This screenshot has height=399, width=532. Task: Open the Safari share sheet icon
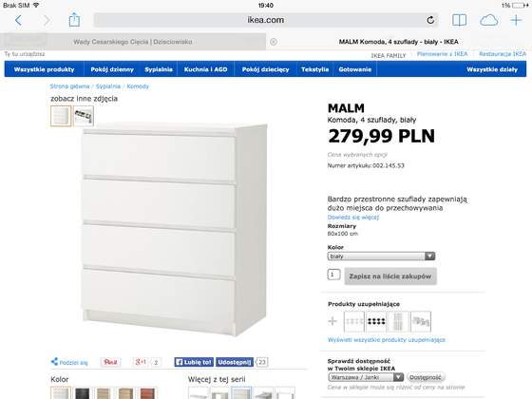[x=74, y=20]
